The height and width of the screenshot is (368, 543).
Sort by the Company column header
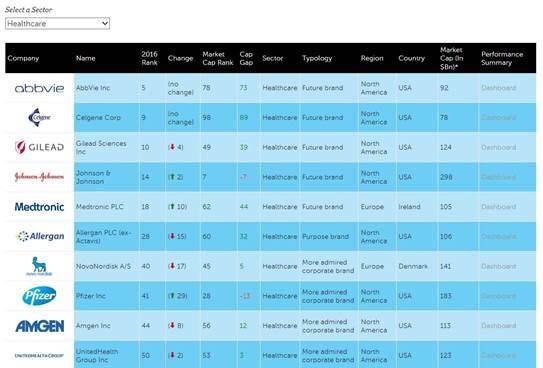click(x=23, y=58)
